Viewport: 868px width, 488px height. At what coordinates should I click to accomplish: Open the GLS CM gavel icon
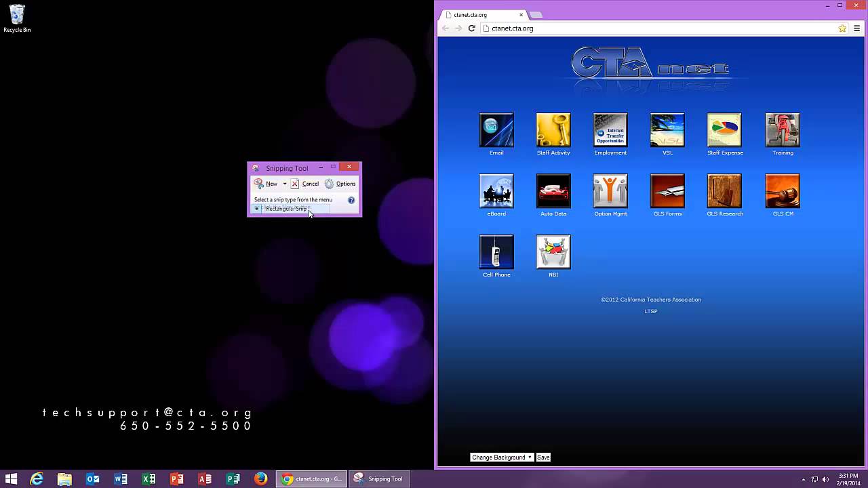point(783,191)
